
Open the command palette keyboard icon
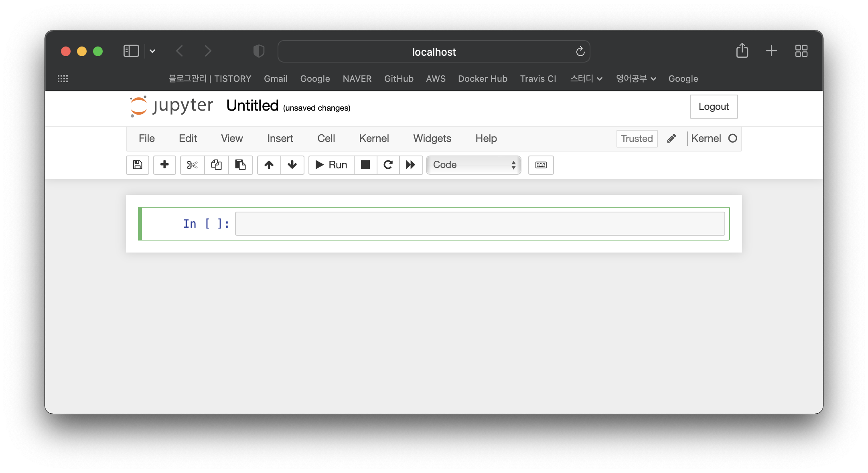point(541,165)
